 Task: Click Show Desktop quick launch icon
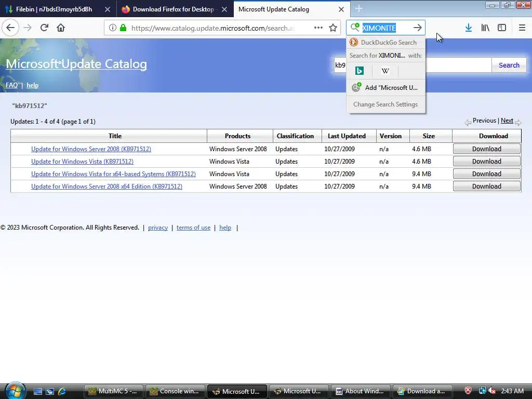pos(37,391)
